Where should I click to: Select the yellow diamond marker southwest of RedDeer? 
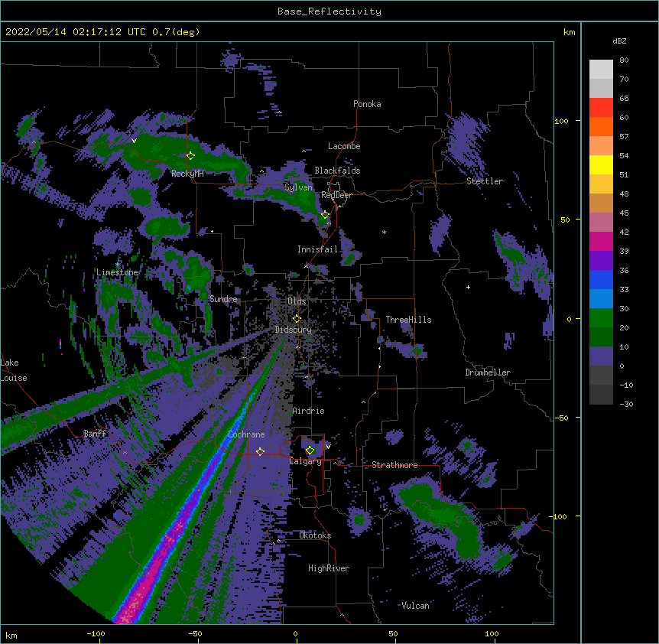pos(325,215)
